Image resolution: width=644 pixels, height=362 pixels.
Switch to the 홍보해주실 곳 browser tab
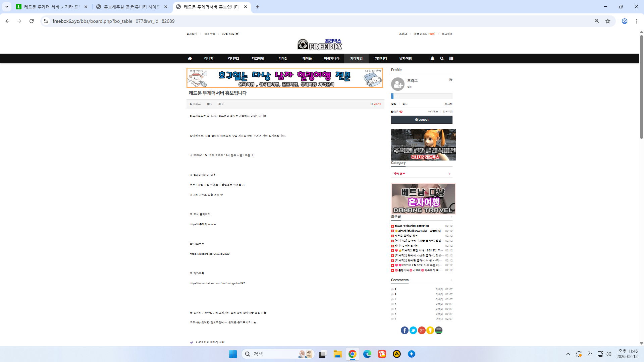point(131,7)
